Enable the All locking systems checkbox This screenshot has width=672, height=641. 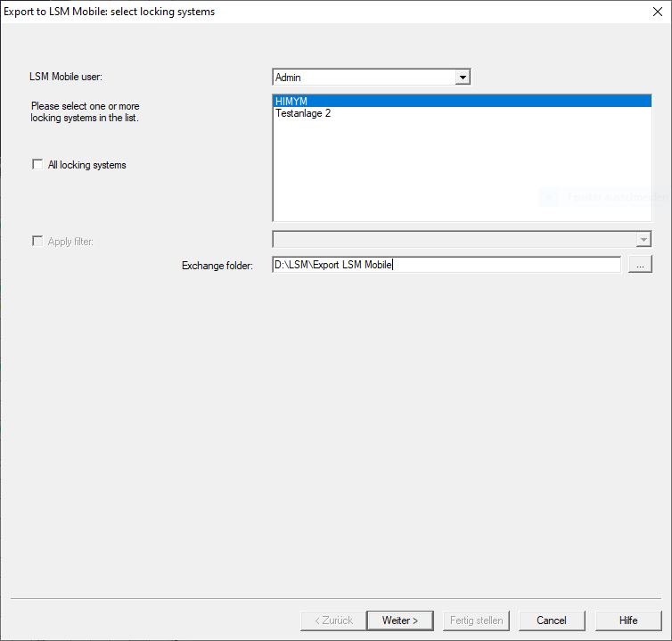(x=37, y=165)
